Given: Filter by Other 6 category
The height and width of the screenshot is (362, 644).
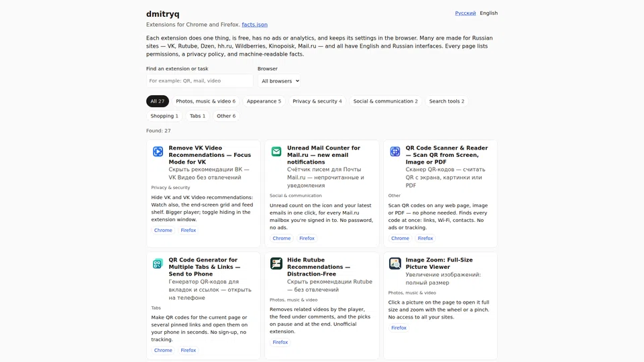Looking at the screenshot, I should point(226,116).
